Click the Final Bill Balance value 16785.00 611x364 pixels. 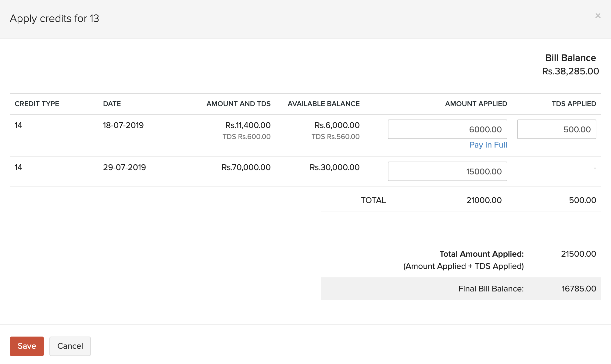coord(579,289)
